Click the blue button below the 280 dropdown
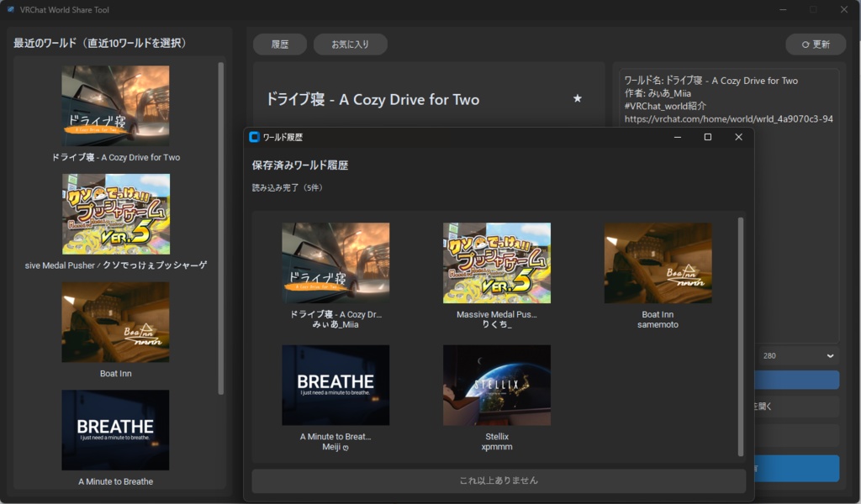 pyautogui.click(x=797, y=380)
